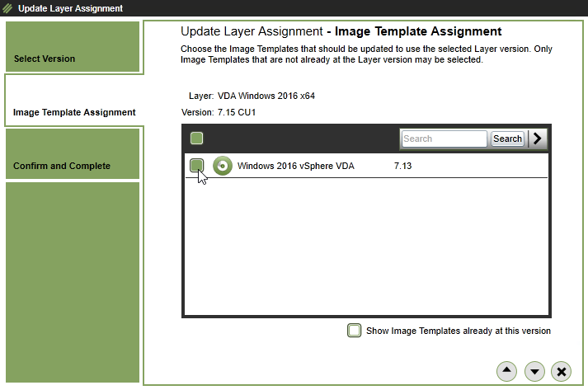The image size is (588, 390).
Task: Focus the Search input field
Action: (444, 139)
